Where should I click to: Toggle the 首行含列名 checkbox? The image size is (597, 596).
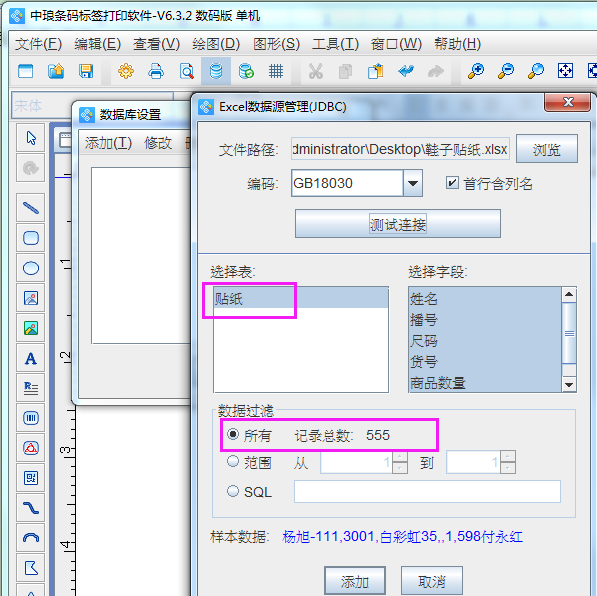pos(452,183)
